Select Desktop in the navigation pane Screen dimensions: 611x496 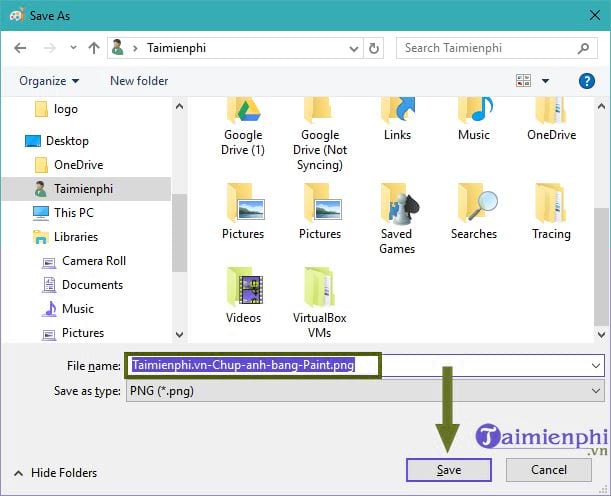pyautogui.click(x=57, y=141)
